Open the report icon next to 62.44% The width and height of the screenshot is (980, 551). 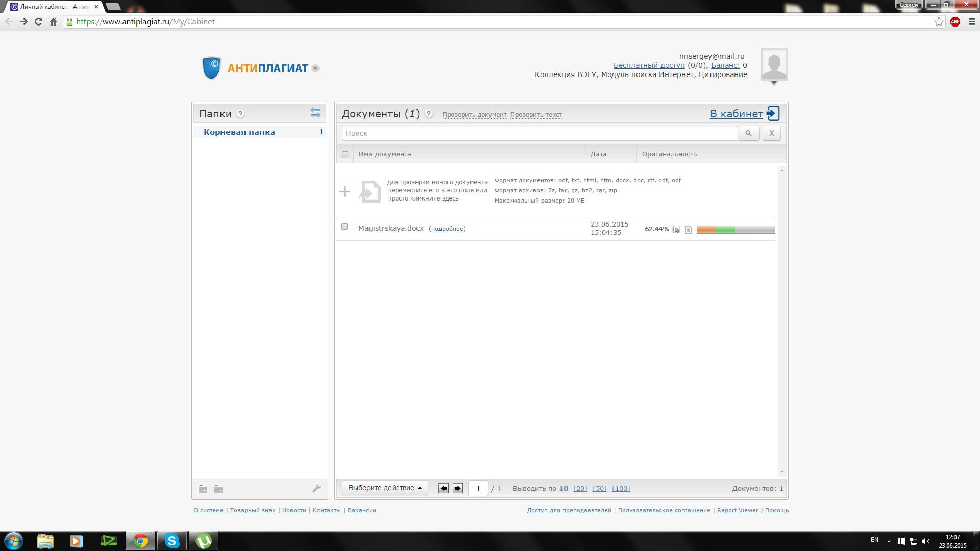pos(676,230)
